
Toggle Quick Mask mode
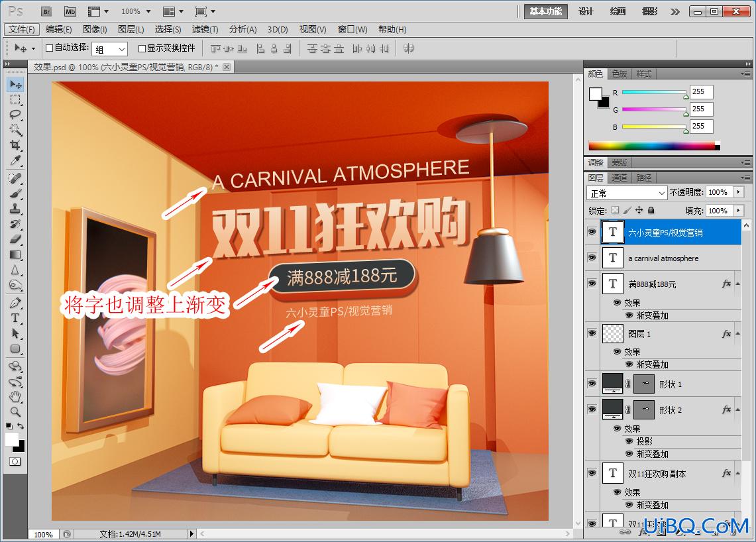pos(15,461)
